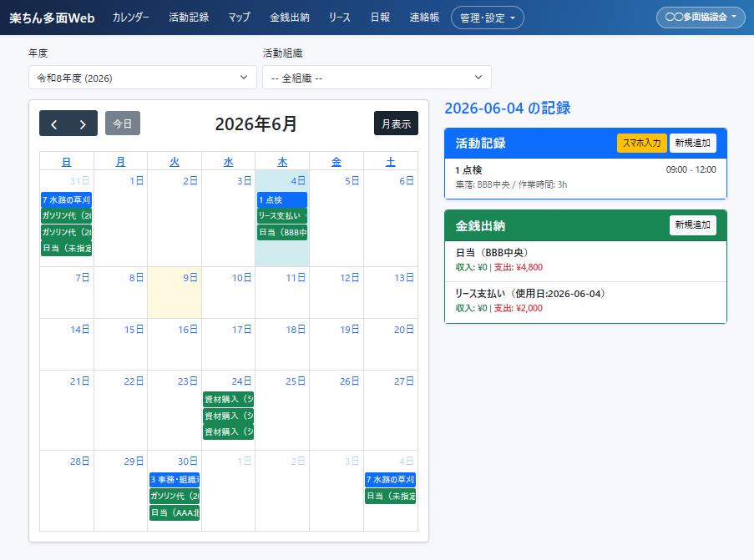Select the 24日 date number

click(242, 381)
